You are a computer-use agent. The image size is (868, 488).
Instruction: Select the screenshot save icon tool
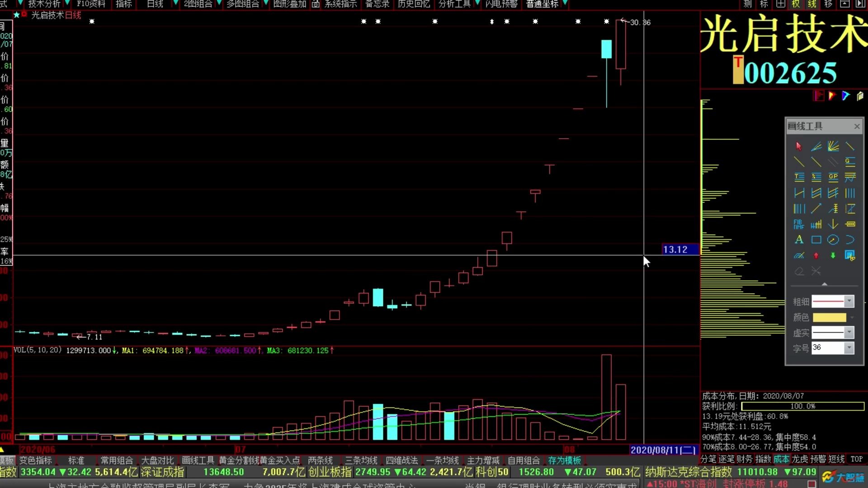(x=850, y=255)
